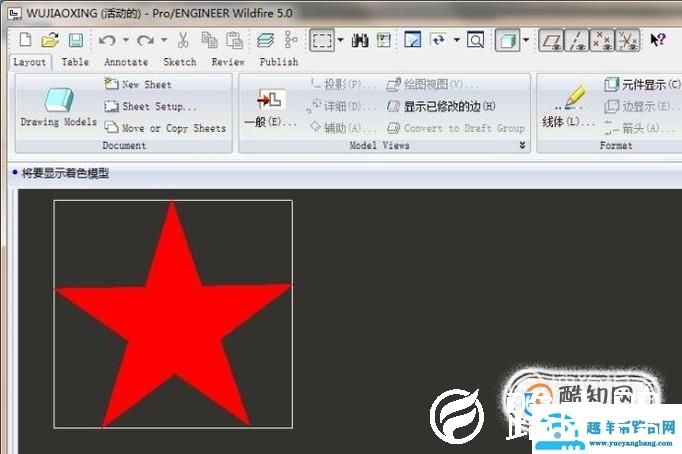
Task: Add a New Sheet
Action: 138,84
